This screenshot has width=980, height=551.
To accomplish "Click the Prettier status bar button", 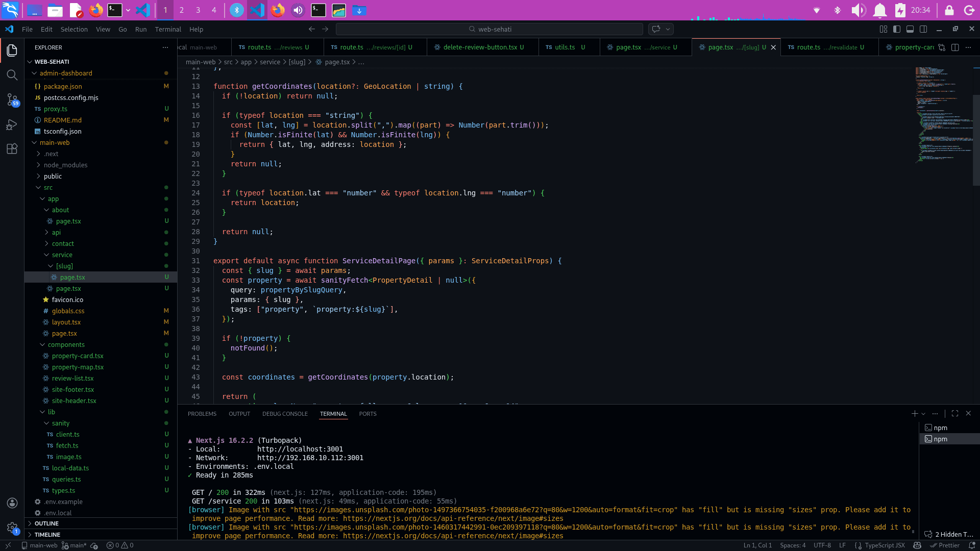I will pyautogui.click(x=945, y=545).
